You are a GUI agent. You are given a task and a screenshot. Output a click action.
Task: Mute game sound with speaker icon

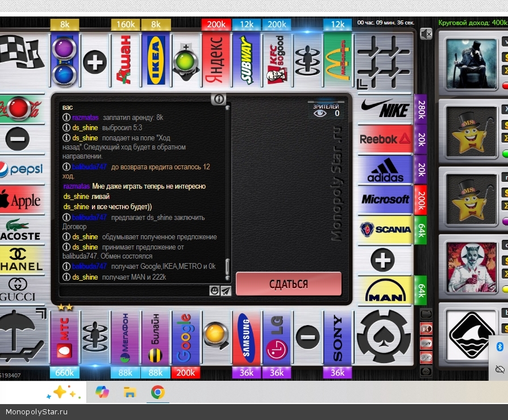pos(426,34)
